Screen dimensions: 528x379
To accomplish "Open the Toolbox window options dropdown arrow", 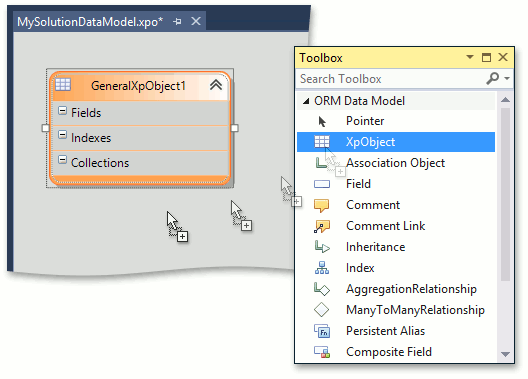I will pyautogui.click(x=470, y=57).
